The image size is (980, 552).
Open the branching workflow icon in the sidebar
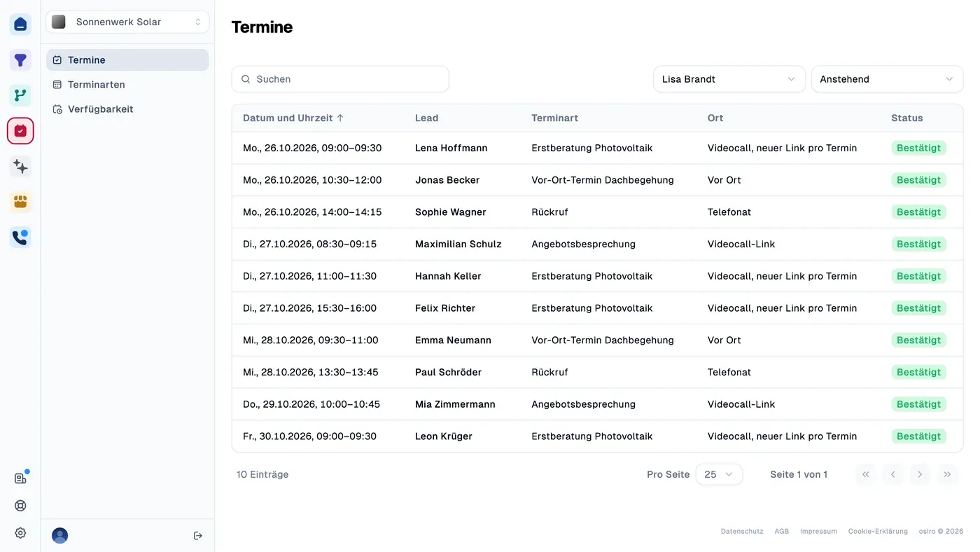point(20,95)
